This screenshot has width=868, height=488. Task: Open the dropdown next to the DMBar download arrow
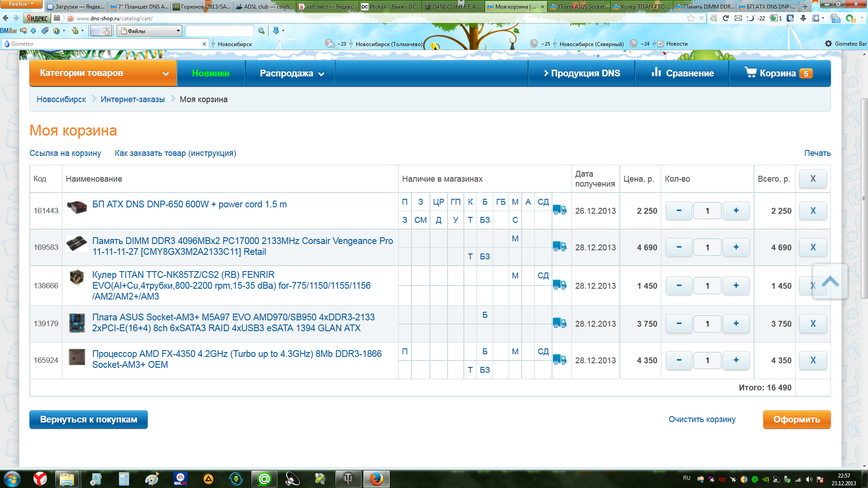click(283, 31)
